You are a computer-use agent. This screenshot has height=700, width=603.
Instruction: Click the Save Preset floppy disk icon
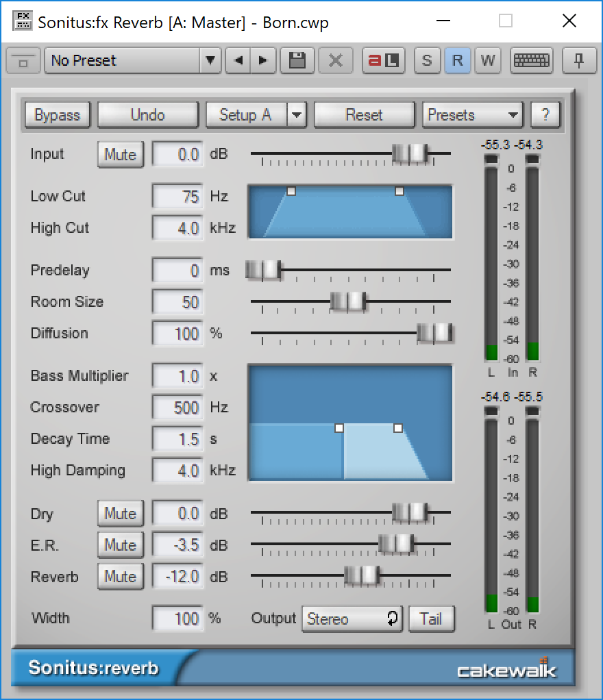297,60
